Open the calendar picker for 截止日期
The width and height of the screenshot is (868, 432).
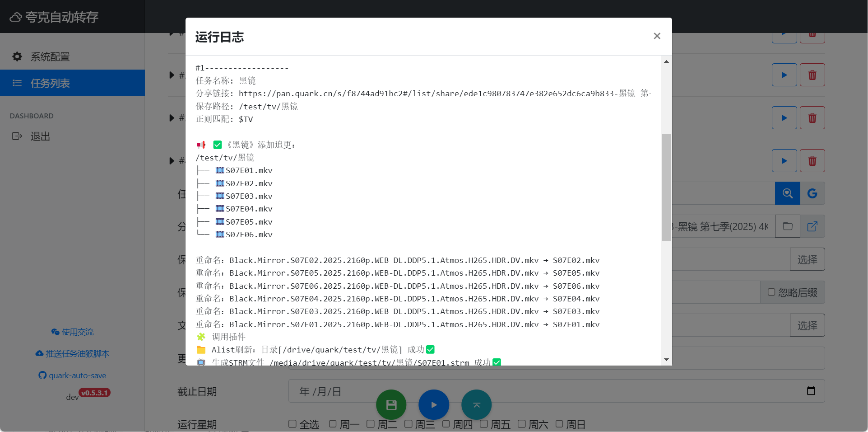tap(811, 391)
